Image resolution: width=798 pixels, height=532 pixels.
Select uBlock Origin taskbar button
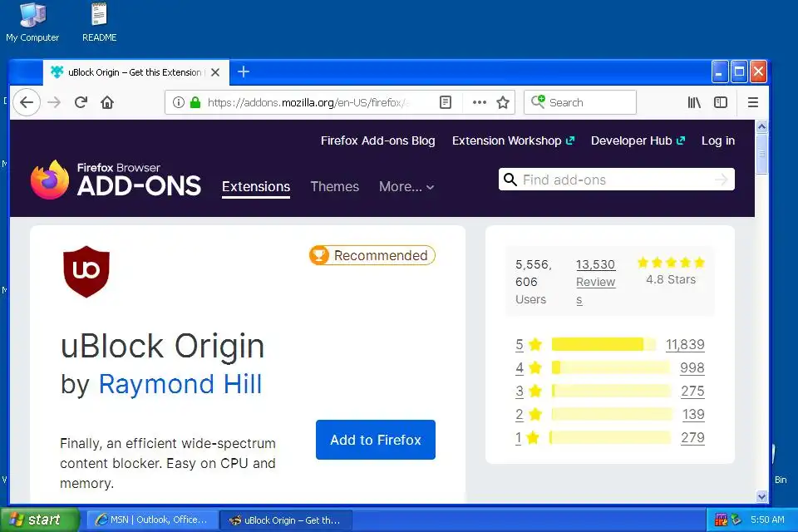coord(285,520)
